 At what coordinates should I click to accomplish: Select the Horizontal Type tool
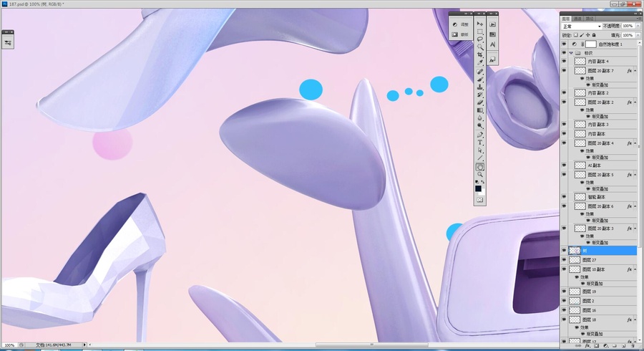click(479, 143)
